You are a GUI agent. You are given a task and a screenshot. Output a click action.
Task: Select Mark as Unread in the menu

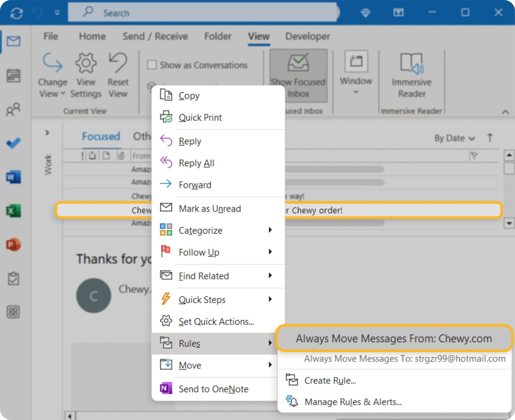point(209,208)
